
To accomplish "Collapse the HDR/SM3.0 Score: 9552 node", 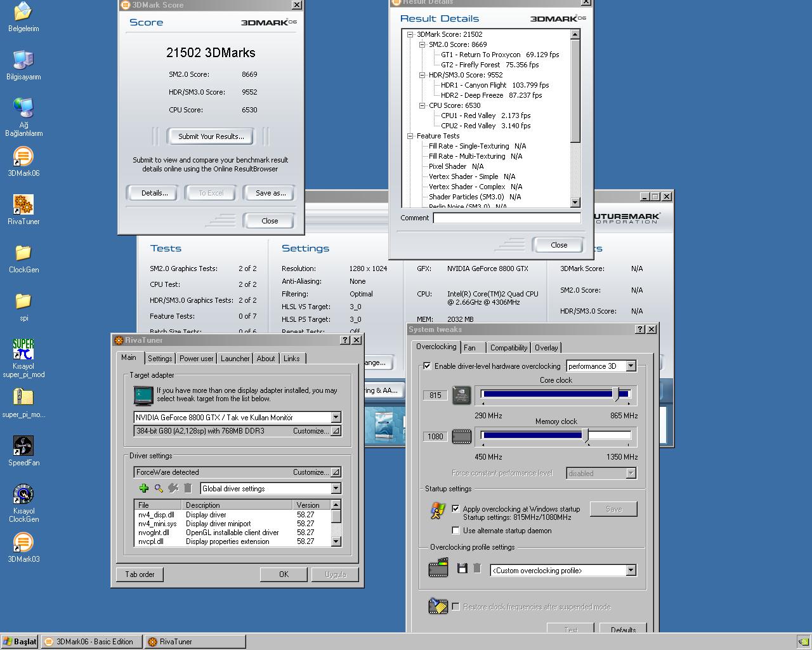I will click(422, 75).
